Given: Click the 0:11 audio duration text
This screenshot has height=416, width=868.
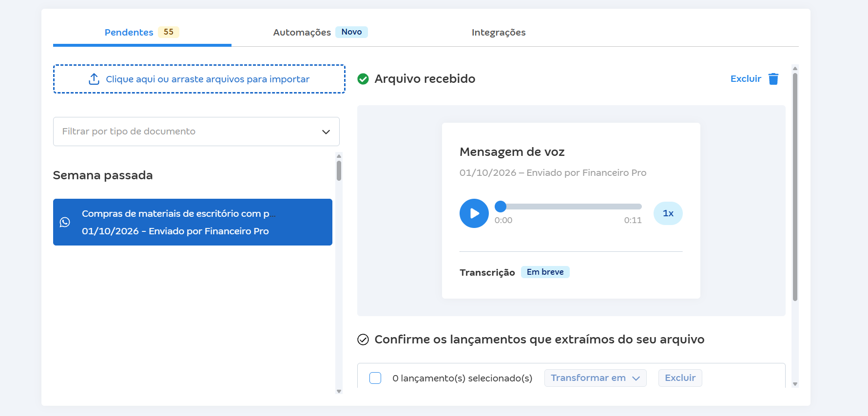Looking at the screenshot, I should pyautogui.click(x=633, y=220).
